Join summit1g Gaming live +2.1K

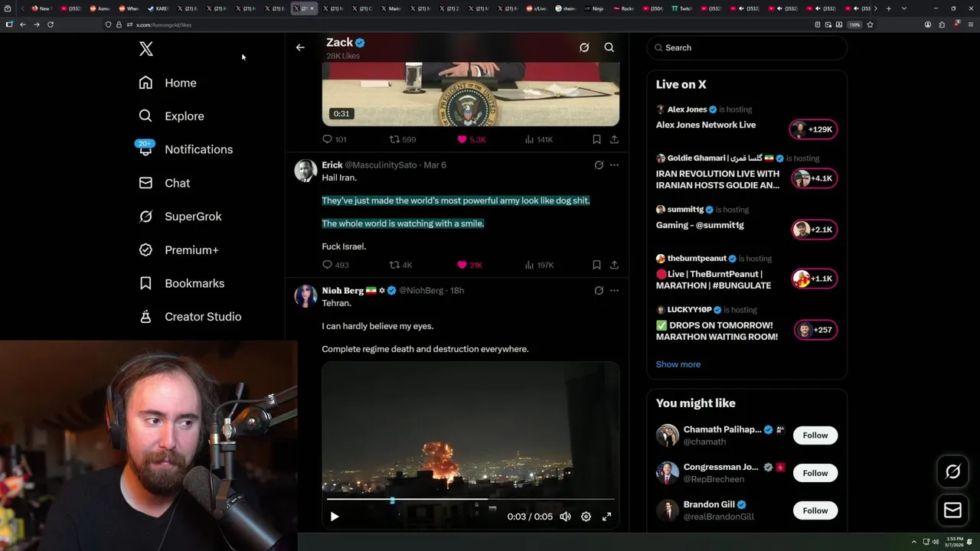point(815,230)
